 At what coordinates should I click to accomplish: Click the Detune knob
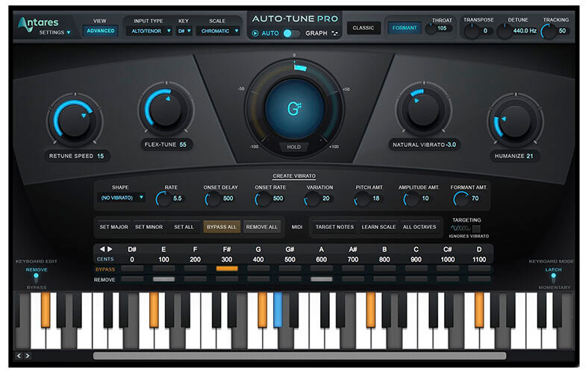[x=504, y=31]
